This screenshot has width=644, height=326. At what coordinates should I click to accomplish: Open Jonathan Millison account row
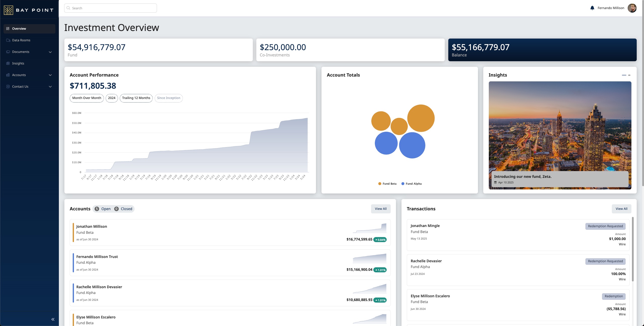230,233
